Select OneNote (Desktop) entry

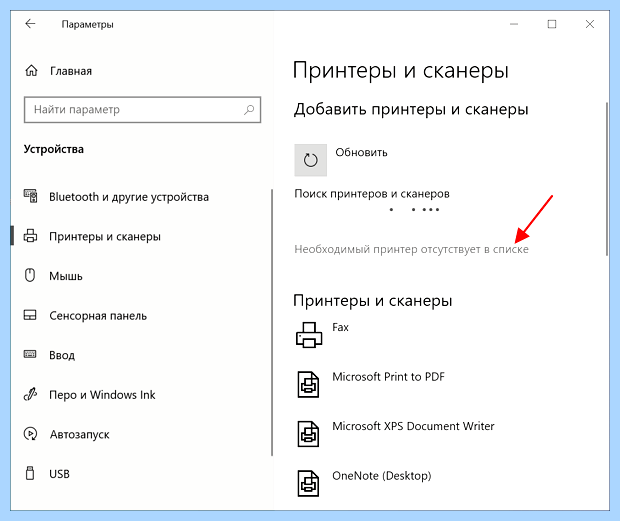point(382,476)
